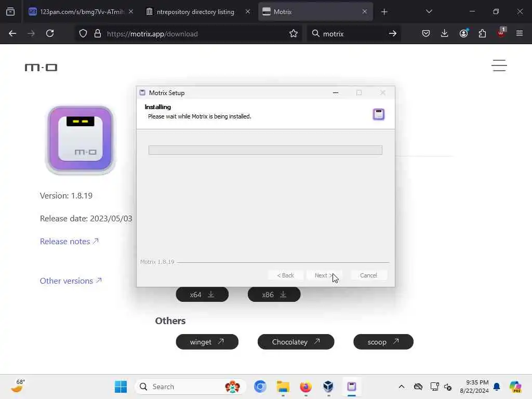
Task: Click the Motrix icon in installer header
Action: coord(379,114)
